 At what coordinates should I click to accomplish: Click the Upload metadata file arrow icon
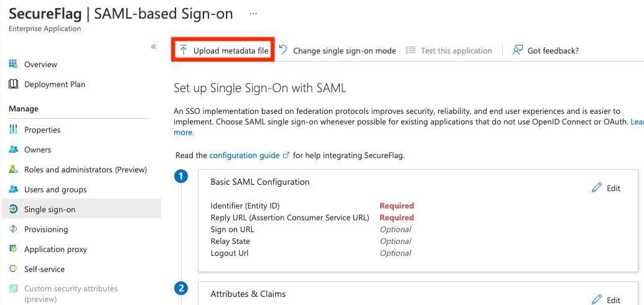(x=184, y=50)
